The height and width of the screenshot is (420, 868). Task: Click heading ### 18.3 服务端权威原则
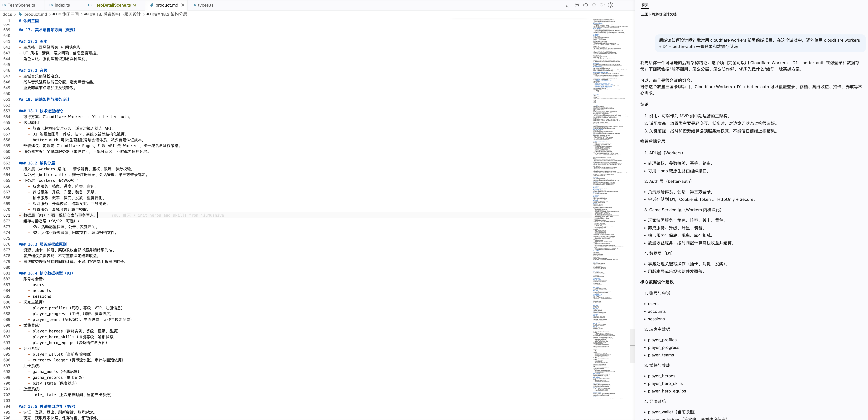click(43, 244)
